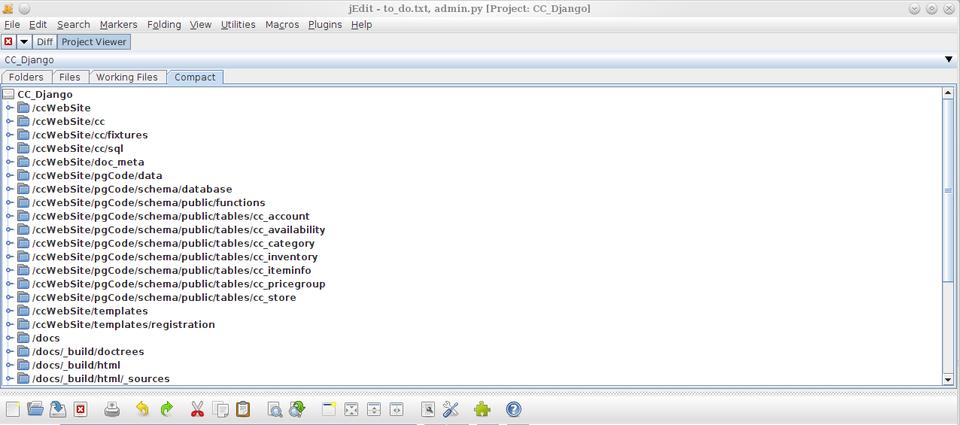Select the tables/cc_pricegroup row text
This screenshot has width=960, height=425.
point(179,284)
